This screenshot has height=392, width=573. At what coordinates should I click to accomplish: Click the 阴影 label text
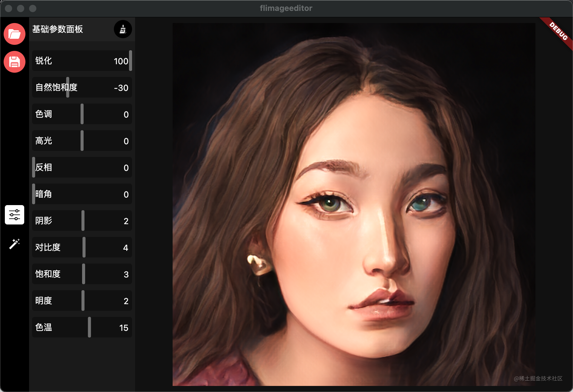(44, 221)
